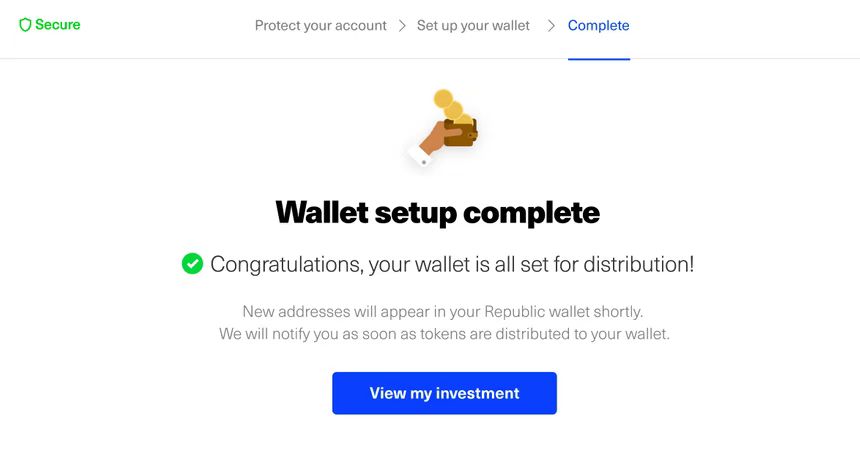Viewport: 860px width, 459px height.
Task: Click the green shield Secure icon
Action: (25, 25)
